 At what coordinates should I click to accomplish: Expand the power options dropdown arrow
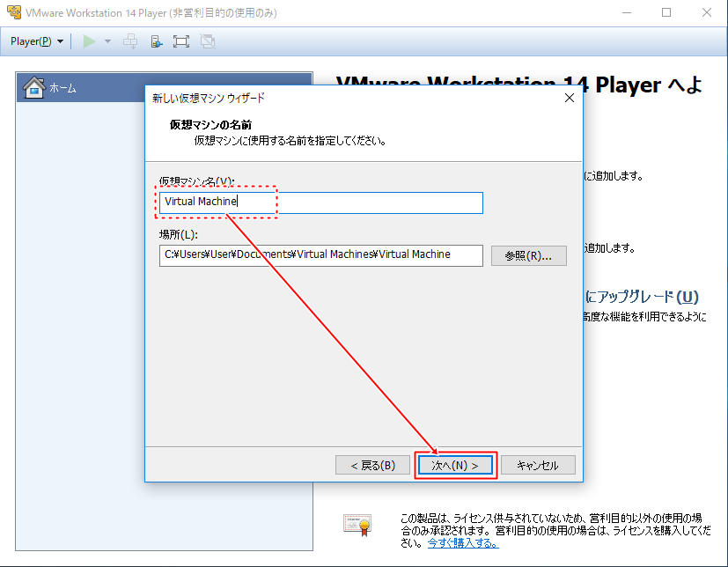pos(107,41)
